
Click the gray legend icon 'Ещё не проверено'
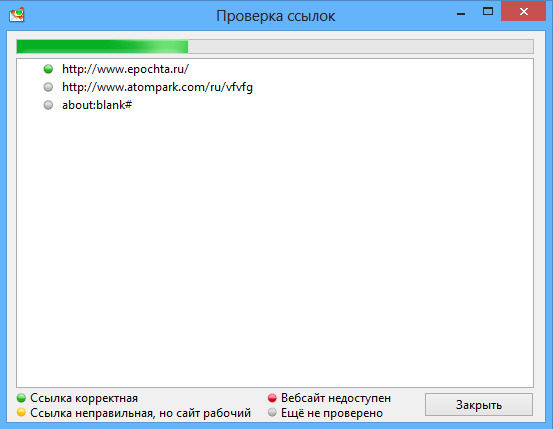point(272,412)
